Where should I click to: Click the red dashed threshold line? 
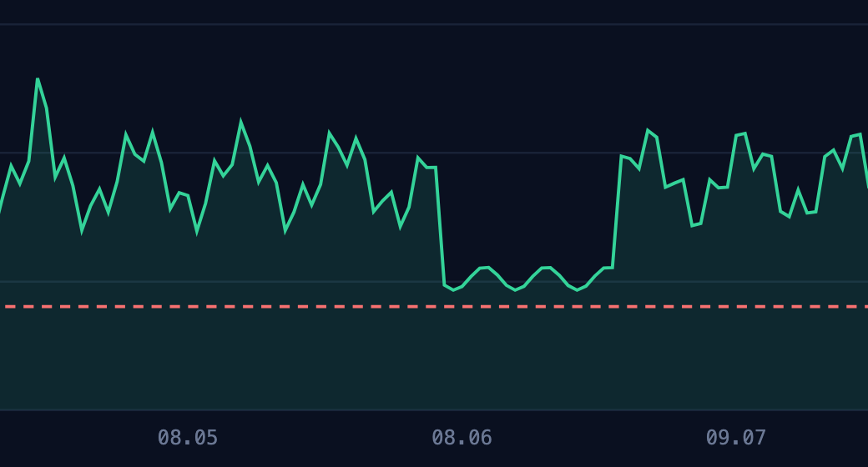[x=434, y=307]
